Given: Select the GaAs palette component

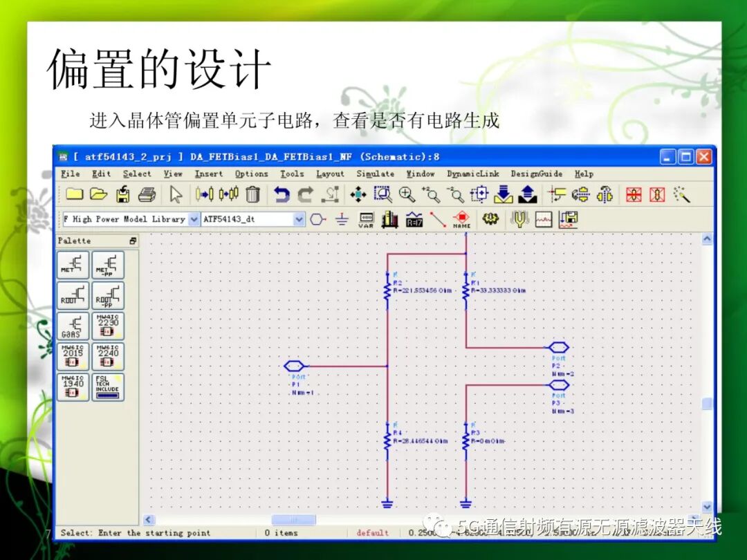Looking at the screenshot, I should (73, 326).
